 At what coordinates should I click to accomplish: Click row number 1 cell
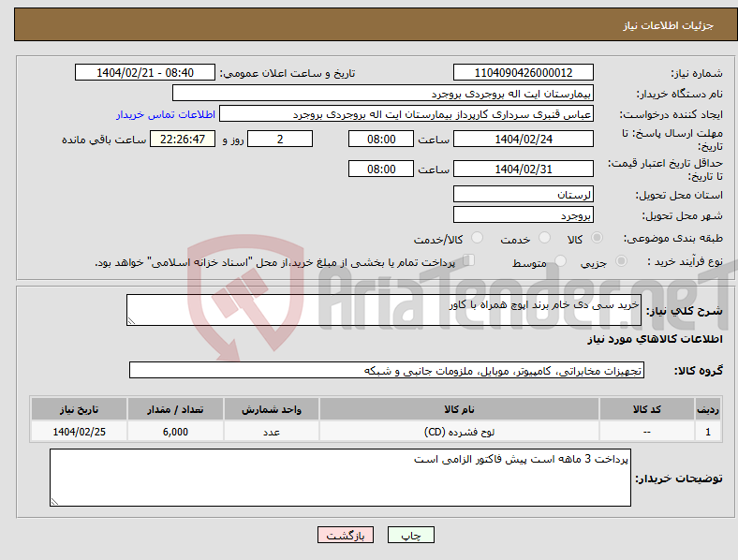[708, 432]
